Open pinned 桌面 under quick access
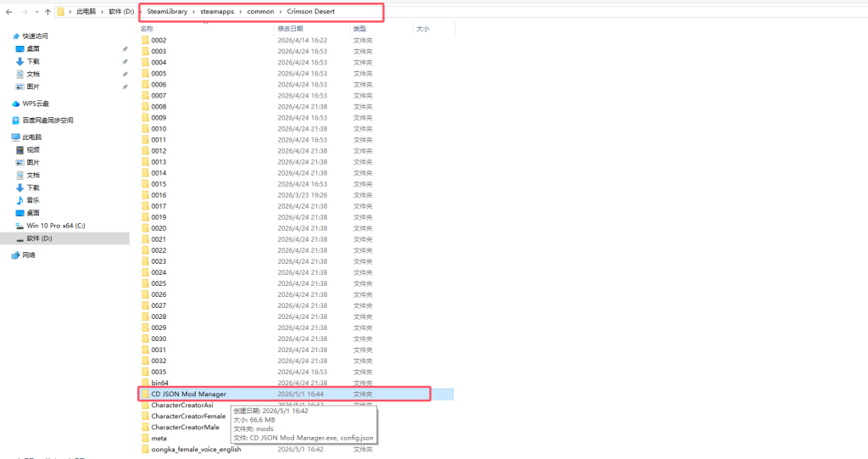 33,48
